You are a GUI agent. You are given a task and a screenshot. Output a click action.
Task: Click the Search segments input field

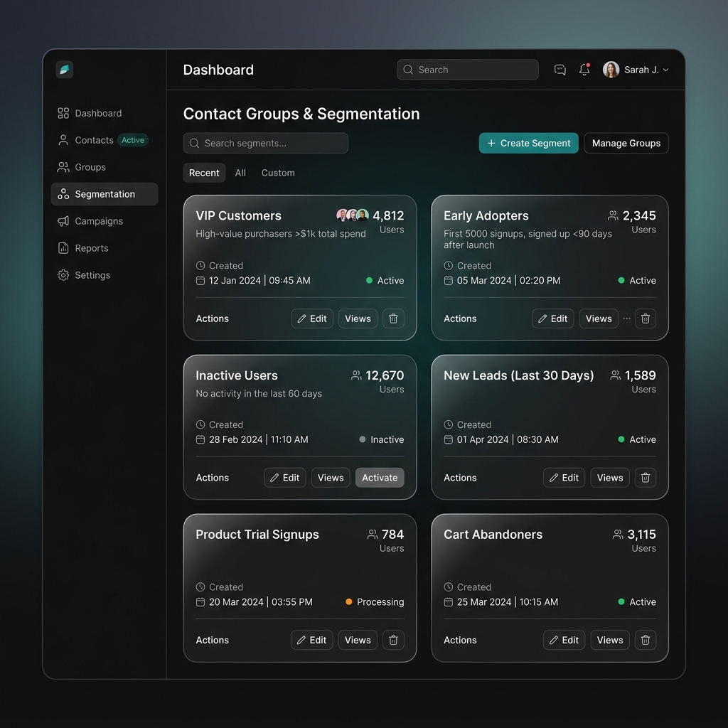(266, 143)
